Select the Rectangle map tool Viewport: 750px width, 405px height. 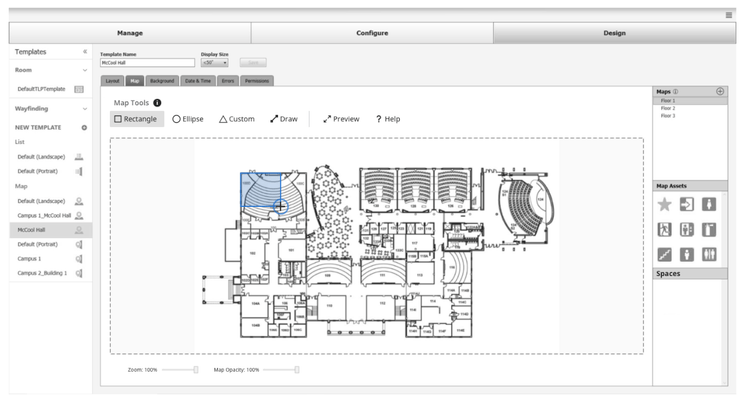[136, 119]
